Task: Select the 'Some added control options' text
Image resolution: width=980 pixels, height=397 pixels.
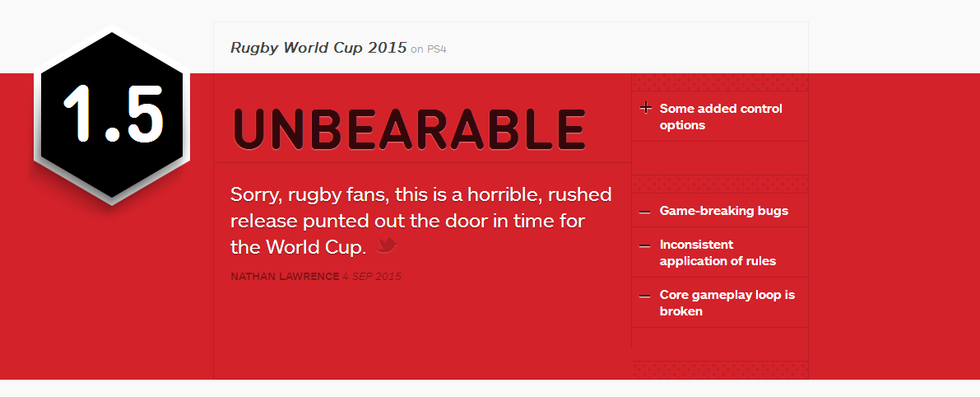Action: pyautogui.click(x=721, y=117)
